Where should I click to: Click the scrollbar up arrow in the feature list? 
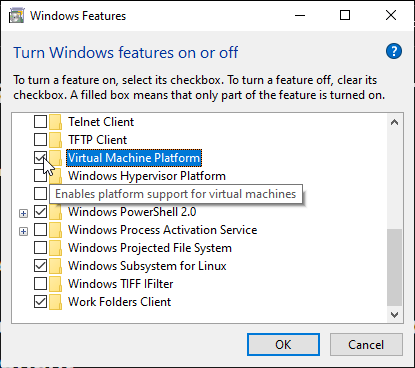click(394, 122)
